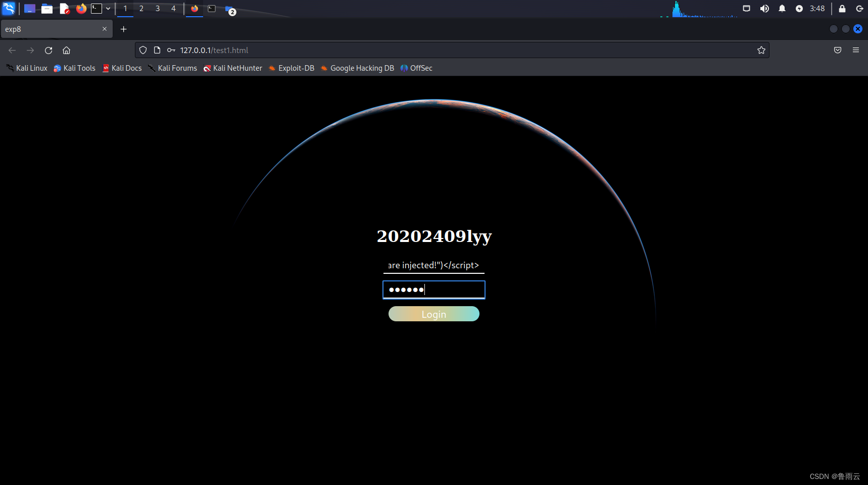Open Kali Linux bookmark

point(27,68)
